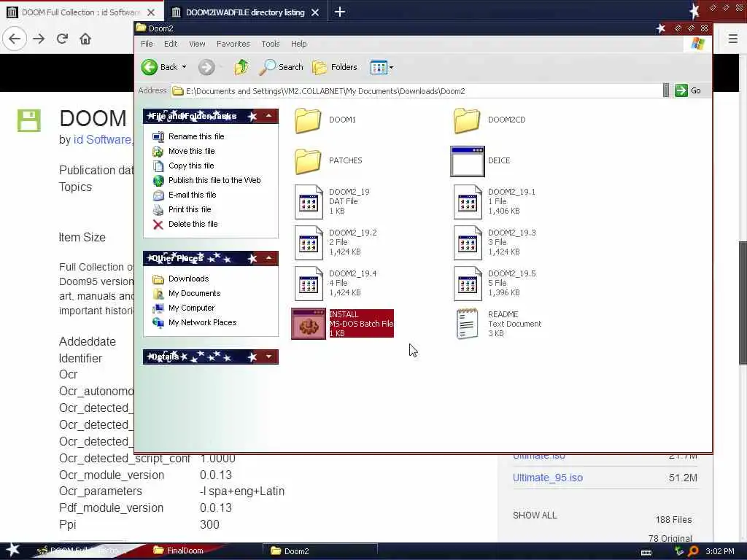The width and height of the screenshot is (747, 560).
Task: Select the DEICE application icon
Action: (468, 161)
